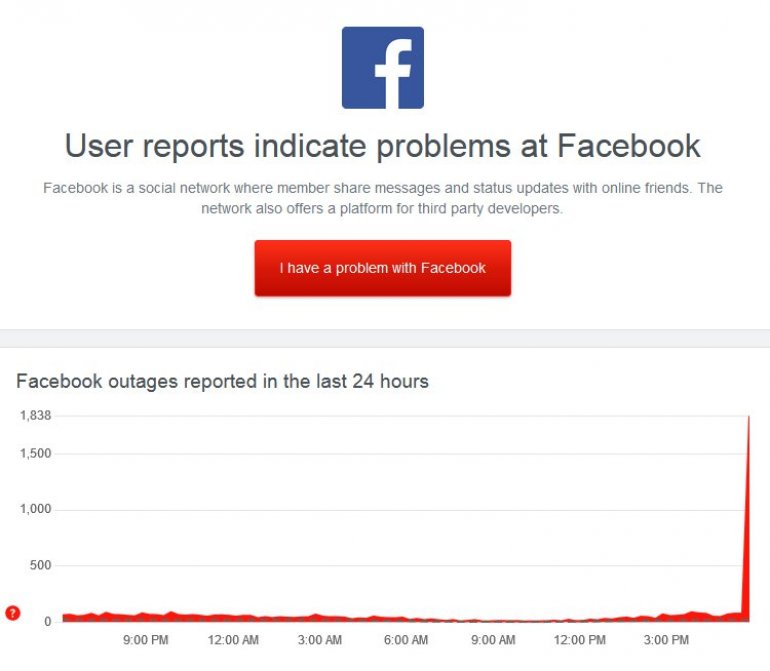The image size is (770, 671).
Task: Click the 1,838 y-axis label
Action: 36,415
